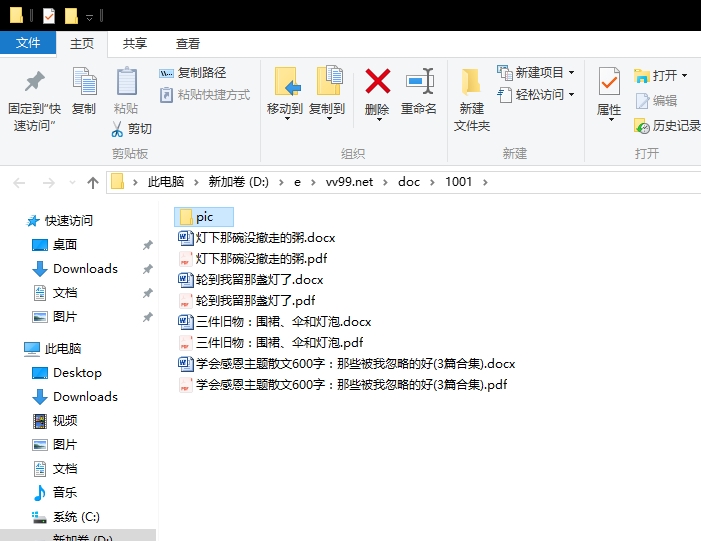Image resolution: width=701 pixels, height=541 pixels.
Task: Open pinned 文档 under Quick access
Action: (55, 293)
